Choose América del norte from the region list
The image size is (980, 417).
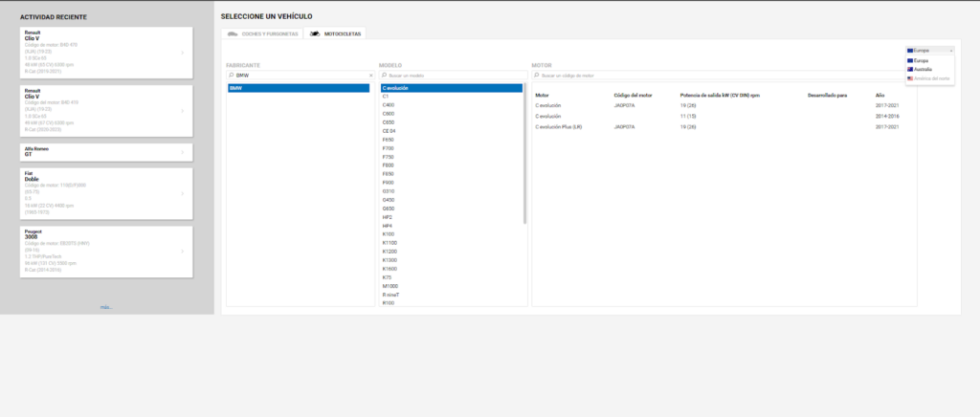[929, 78]
